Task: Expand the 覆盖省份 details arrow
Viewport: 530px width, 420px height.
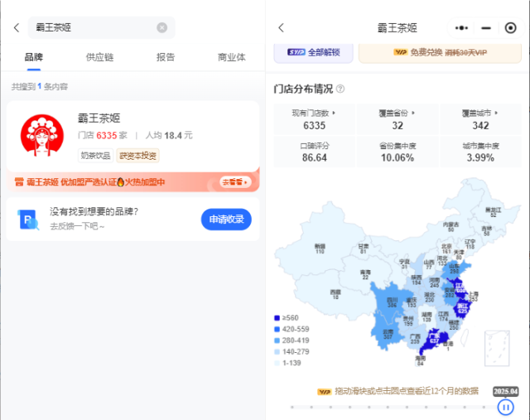Action: 413,113
